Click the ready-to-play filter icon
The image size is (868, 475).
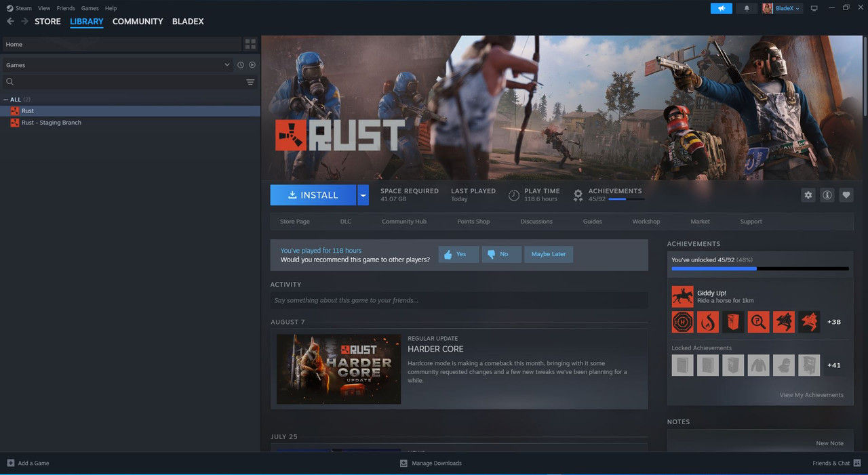coord(252,65)
